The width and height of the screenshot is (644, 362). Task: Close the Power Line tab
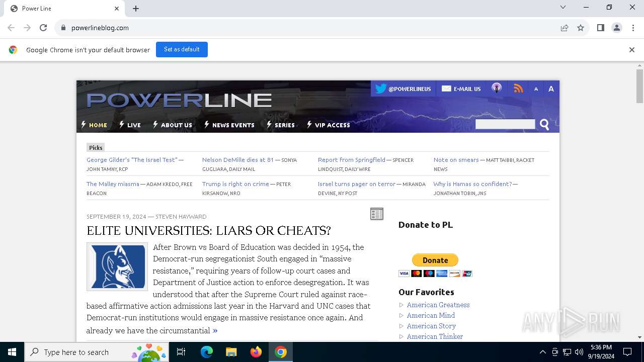point(117,9)
